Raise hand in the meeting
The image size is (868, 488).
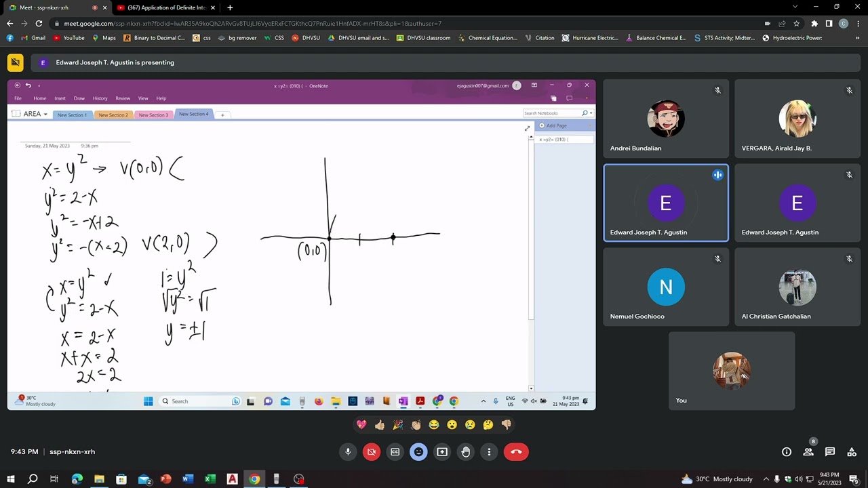[x=466, y=452]
